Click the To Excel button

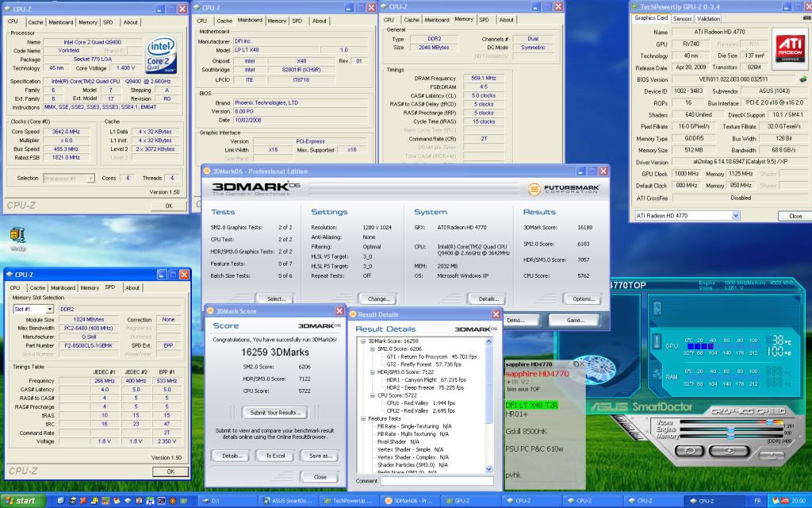point(275,456)
